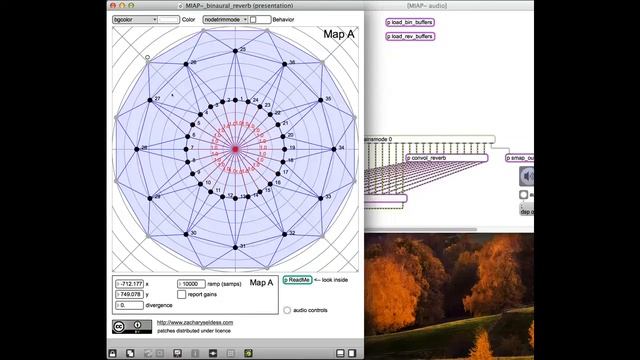Select node 29 on Map A
This screenshot has height=360, width=640.
point(150,198)
